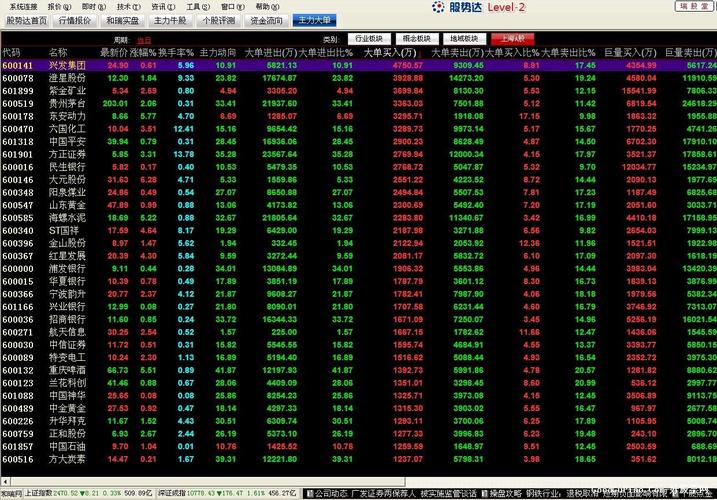Click the left arrow of horizontal scrollbar
This screenshot has width=717, height=500.
[5, 481]
